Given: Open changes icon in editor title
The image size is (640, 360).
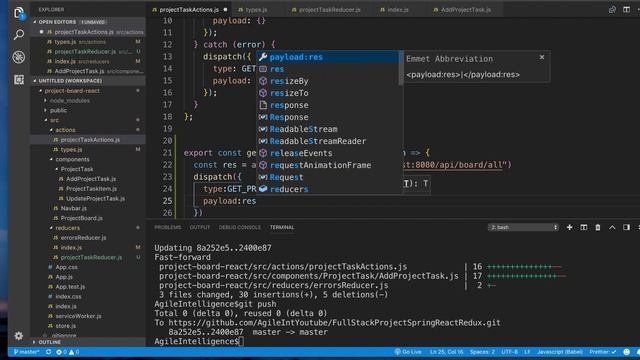Looking at the screenshot, I should pyautogui.click(x=612, y=9).
